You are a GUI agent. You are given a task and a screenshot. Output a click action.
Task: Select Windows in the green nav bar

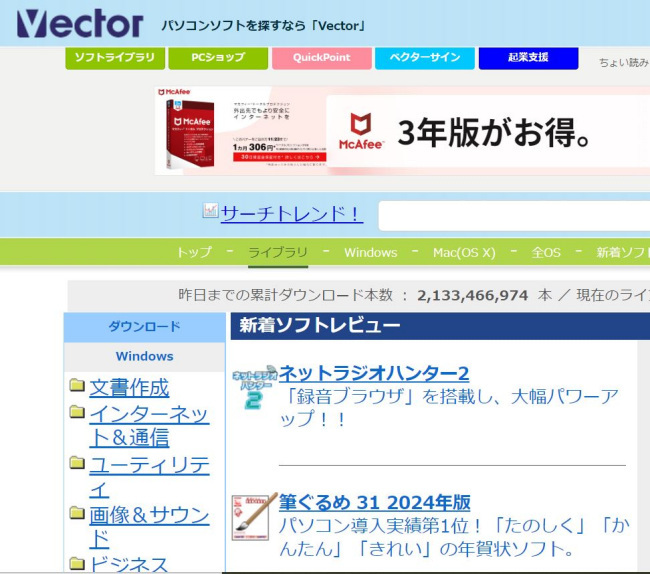[371, 252]
